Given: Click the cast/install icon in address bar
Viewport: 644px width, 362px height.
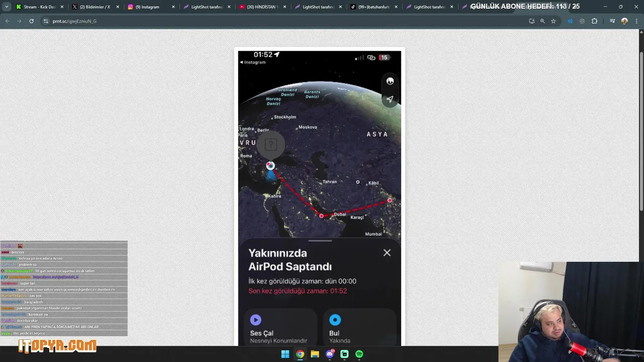Looking at the screenshot, I should click(532, 21).
